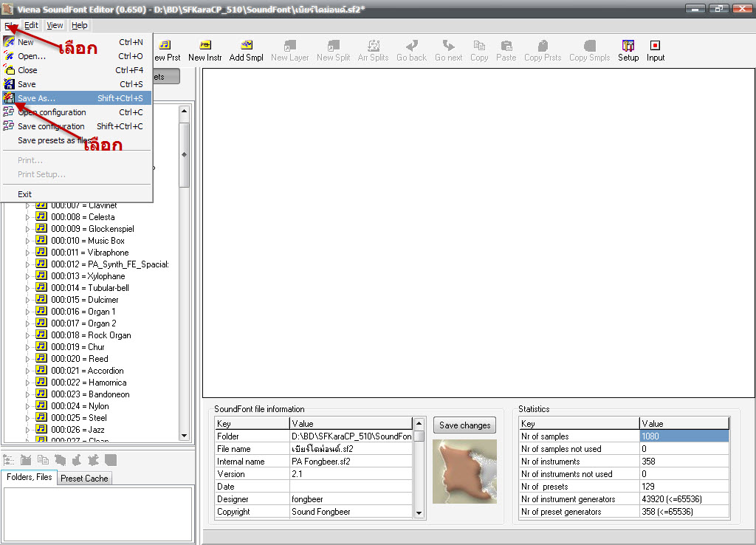Switch to the Folders, Files tab

point(30,477)
